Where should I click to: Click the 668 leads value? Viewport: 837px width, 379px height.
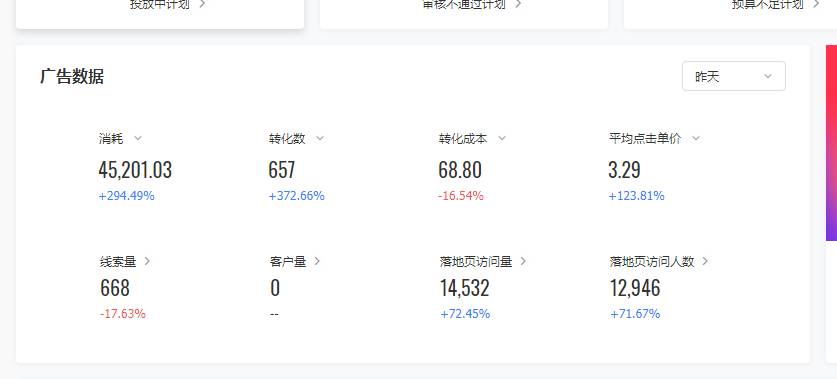click(115, 288)
